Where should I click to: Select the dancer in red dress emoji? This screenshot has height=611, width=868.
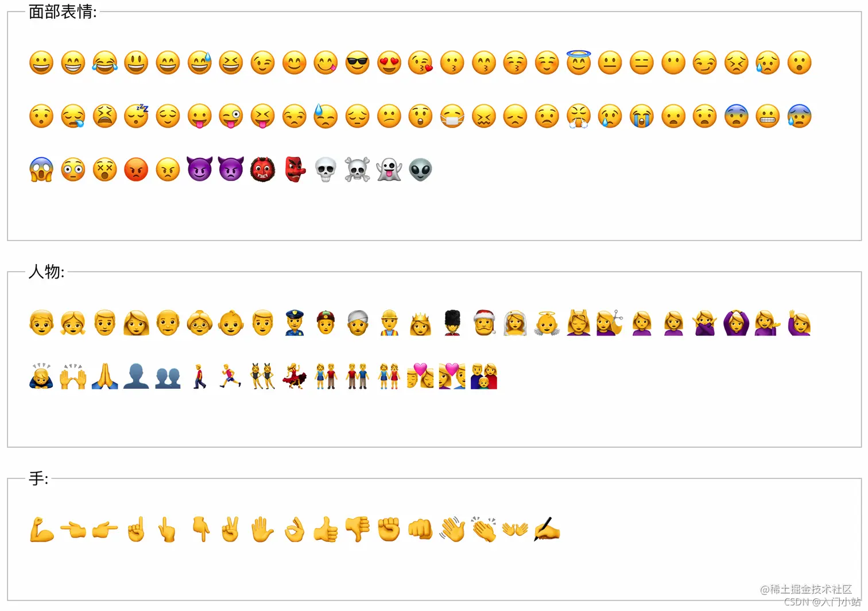click(294, 376)
